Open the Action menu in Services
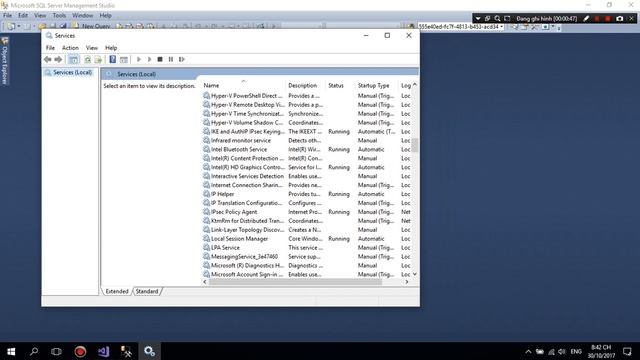The width and height of the screenshot is (640, 360). 70,48
